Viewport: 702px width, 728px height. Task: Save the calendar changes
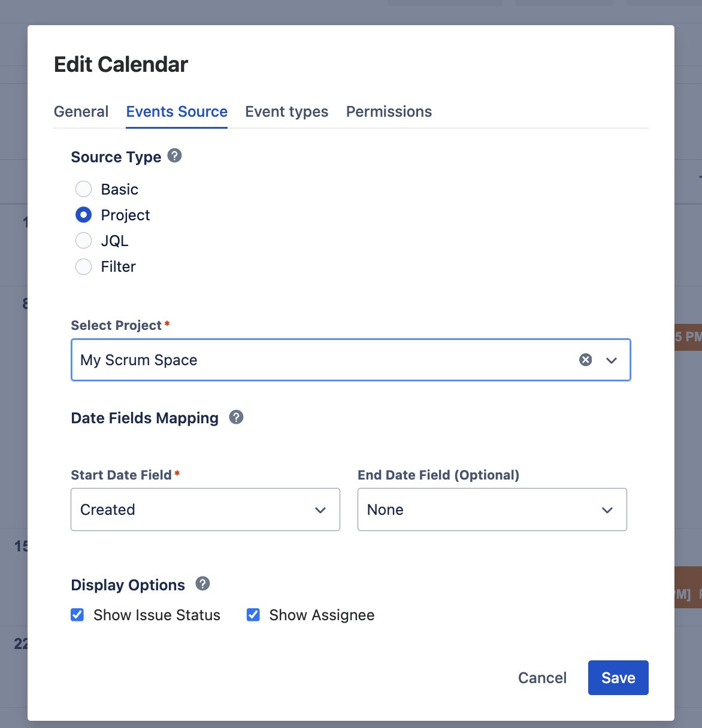(618, 677)
